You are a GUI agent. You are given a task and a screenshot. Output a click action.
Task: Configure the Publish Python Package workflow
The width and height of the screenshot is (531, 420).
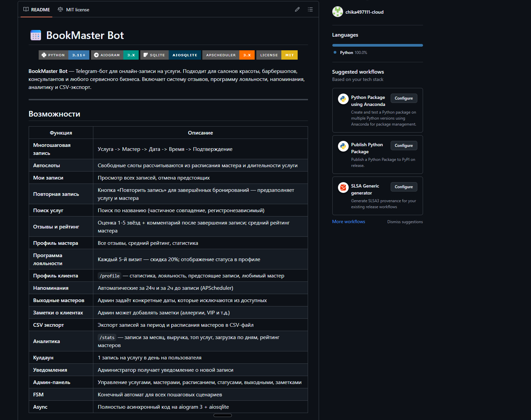pos(404,146)
